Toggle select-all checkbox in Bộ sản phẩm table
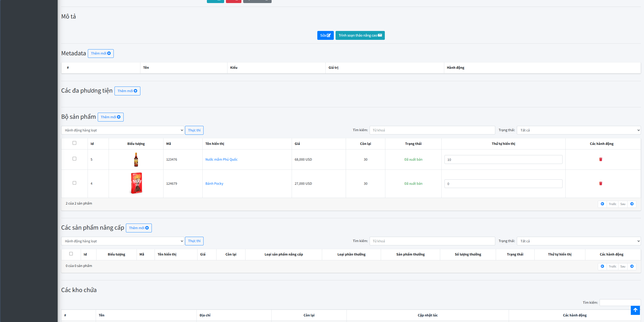 [74, 143]
